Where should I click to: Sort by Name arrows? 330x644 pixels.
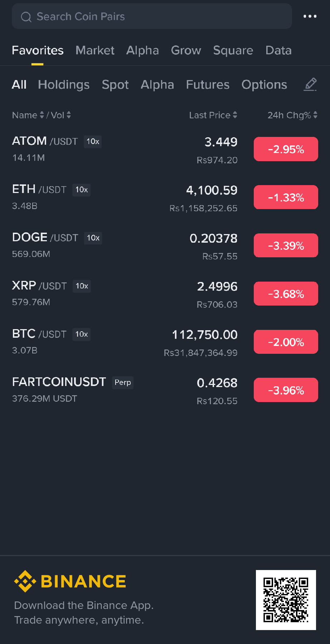point(42,115)
